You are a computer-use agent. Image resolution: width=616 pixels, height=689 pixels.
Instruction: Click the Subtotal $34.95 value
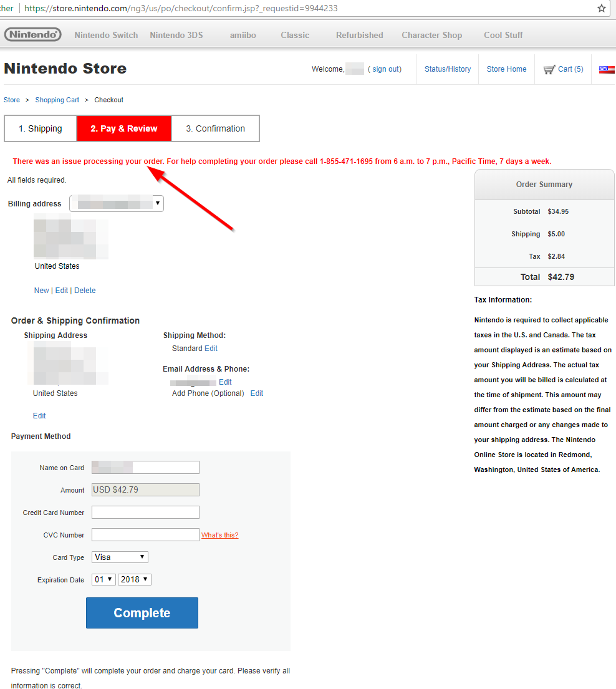[x=558, y=211]
